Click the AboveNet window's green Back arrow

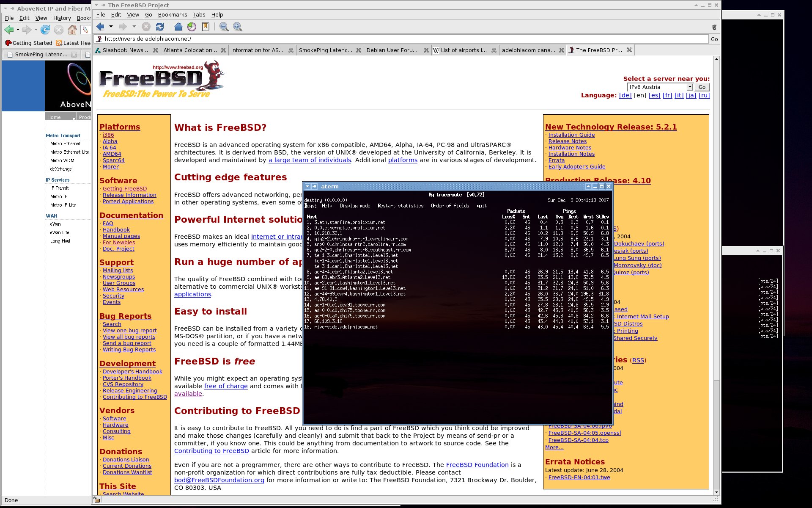pos(9,30)
